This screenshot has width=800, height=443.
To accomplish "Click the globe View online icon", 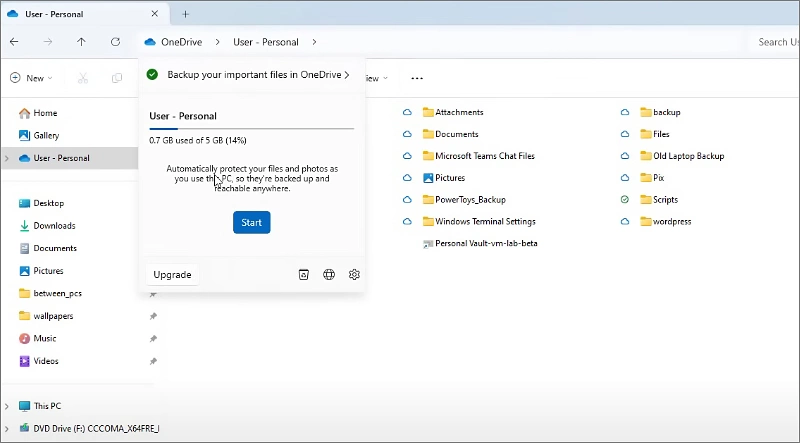I will click(x=329, y=275).
